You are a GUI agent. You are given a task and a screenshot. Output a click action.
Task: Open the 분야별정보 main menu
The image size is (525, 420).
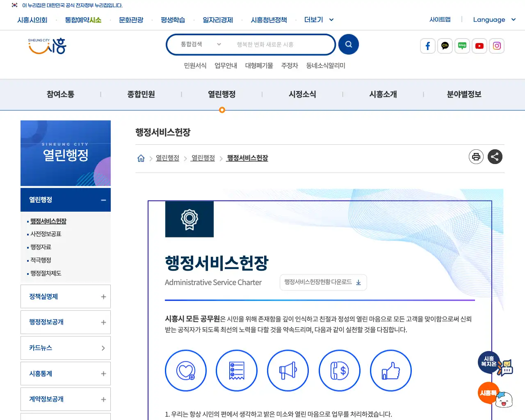(464, 94)
